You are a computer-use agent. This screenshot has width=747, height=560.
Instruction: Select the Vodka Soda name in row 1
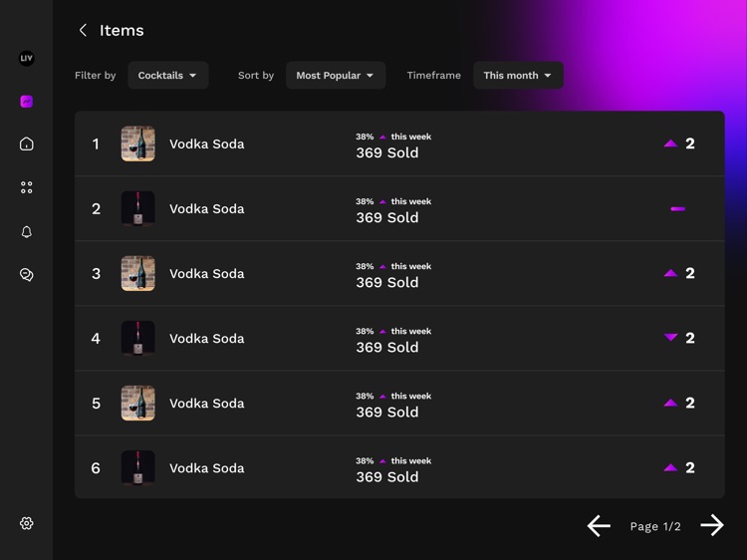[207, 143]
